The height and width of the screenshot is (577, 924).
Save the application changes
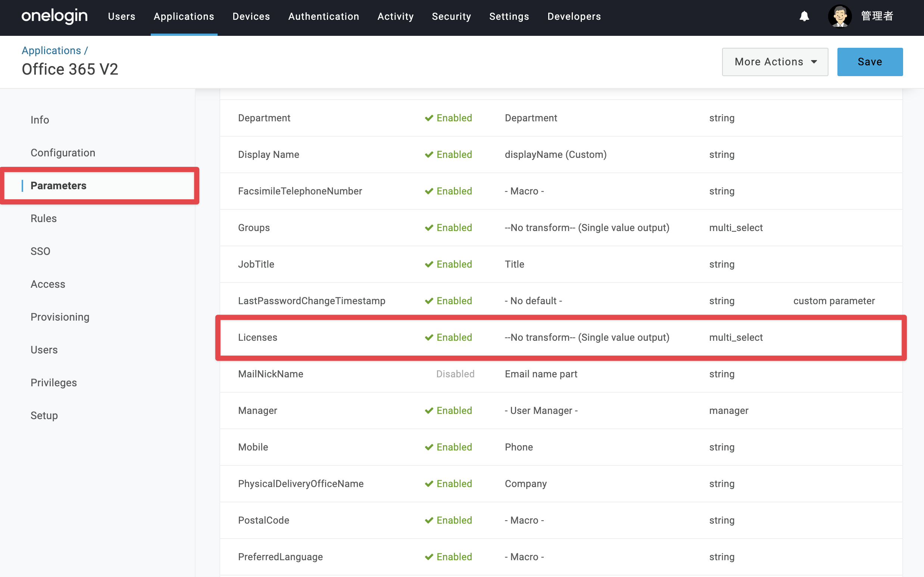coord(870,62)
